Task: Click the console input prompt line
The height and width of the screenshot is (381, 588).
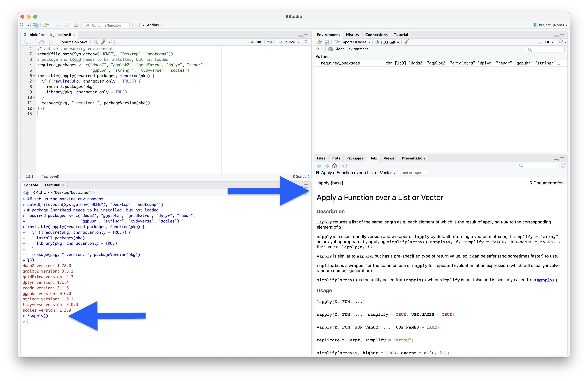Action: [166, 322]
